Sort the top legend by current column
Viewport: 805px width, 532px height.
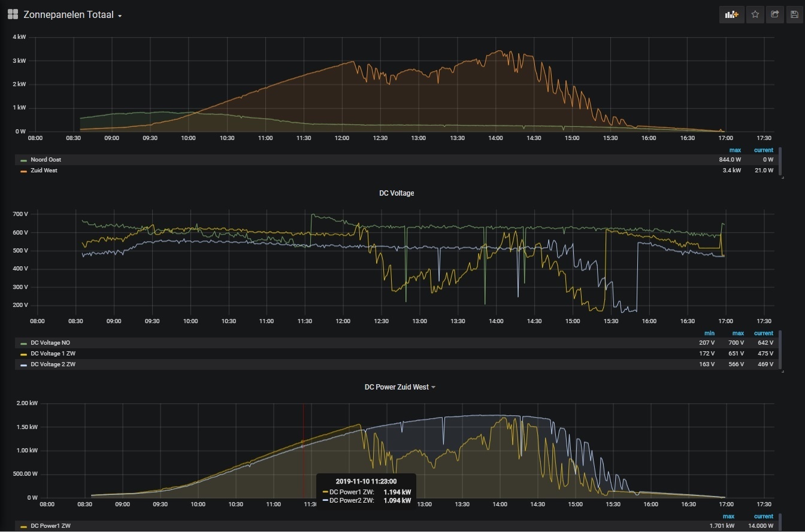(x=764, y=150)
